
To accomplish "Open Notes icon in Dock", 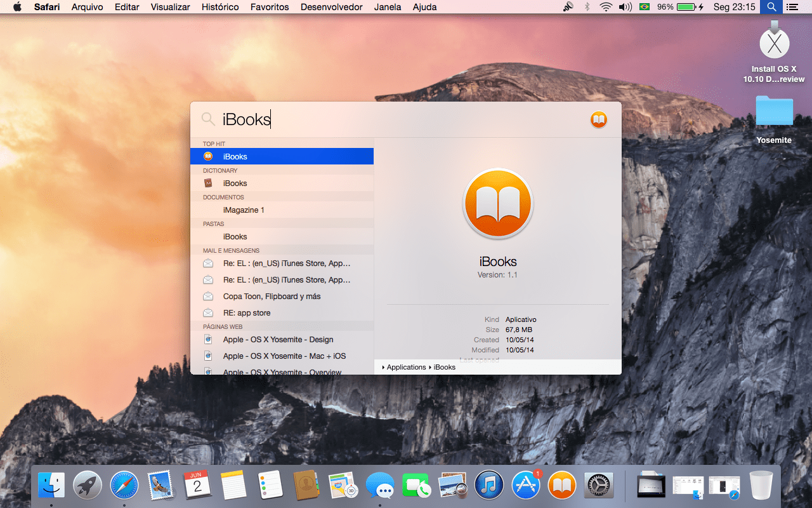I will click(233, 486).
